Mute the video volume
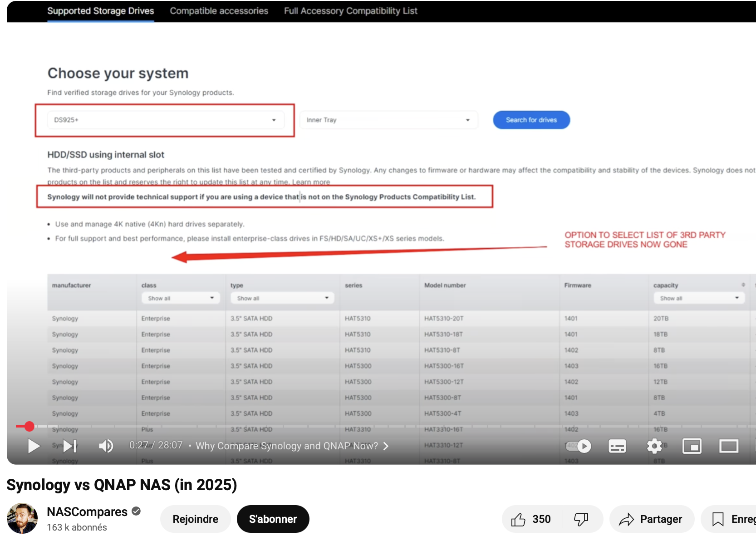The width and height of the screenshot is (756, 541). [106, 446]
